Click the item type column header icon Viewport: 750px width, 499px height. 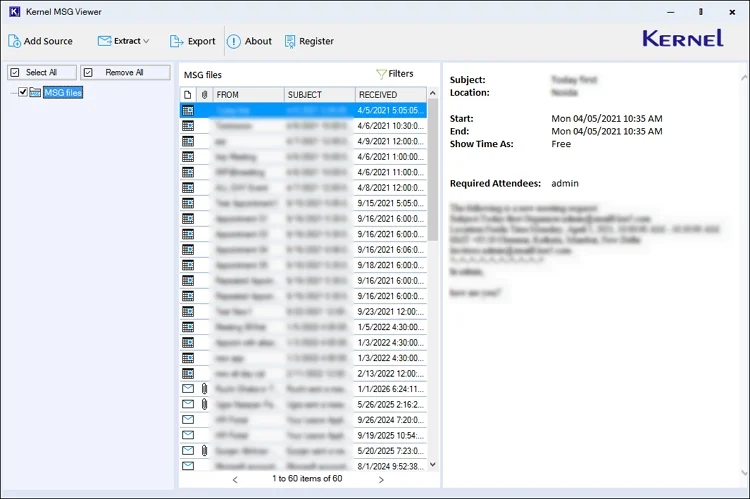click(x=188, y=95)
